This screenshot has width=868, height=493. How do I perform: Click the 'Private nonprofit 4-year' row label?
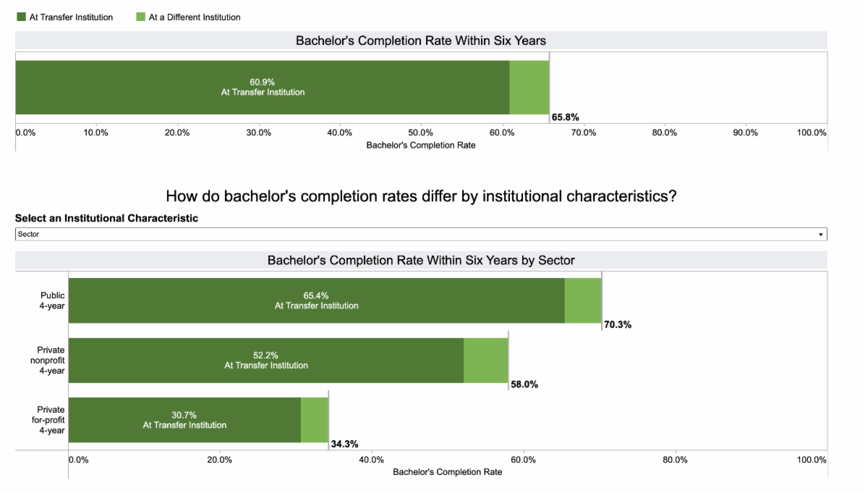tap(51, 361)
